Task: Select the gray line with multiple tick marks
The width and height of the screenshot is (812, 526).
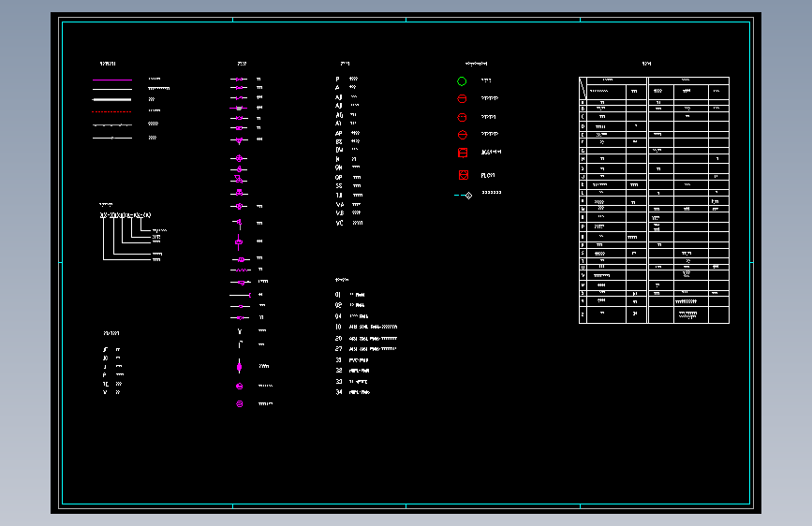Action: coord(112,124)
